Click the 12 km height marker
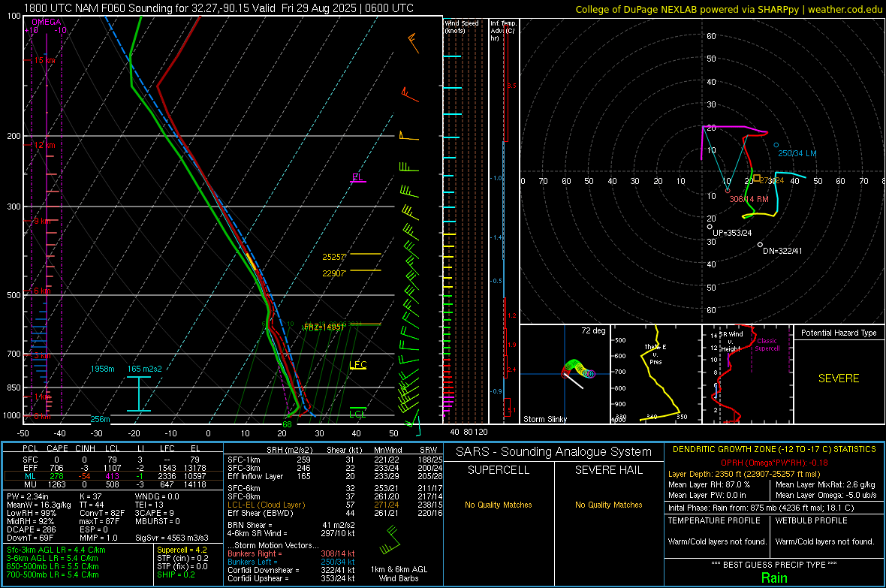886x588 pixels. click(x=45, y=145)
